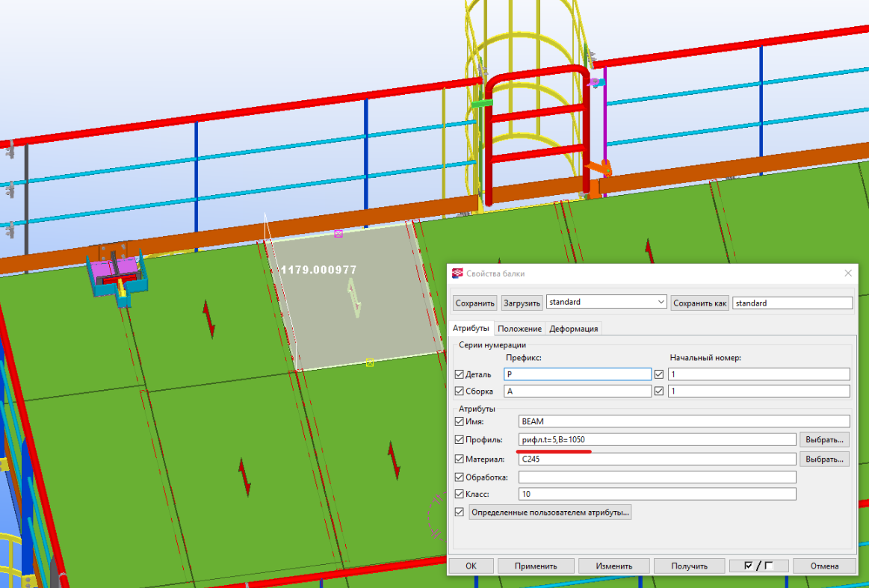This screenshot has width=869, height=588.
Task: Click direction arrow on the selected grey plate
Action: [x=356, y=298]
